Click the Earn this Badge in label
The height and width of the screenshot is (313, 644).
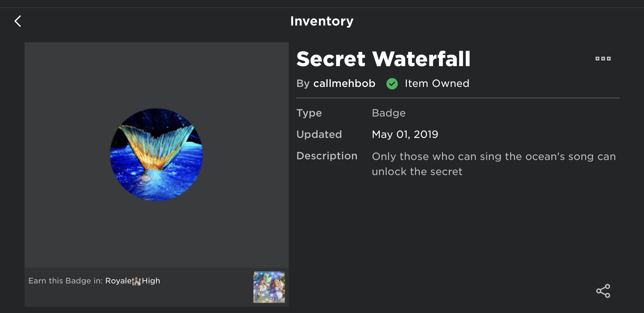tap(65, 281)
